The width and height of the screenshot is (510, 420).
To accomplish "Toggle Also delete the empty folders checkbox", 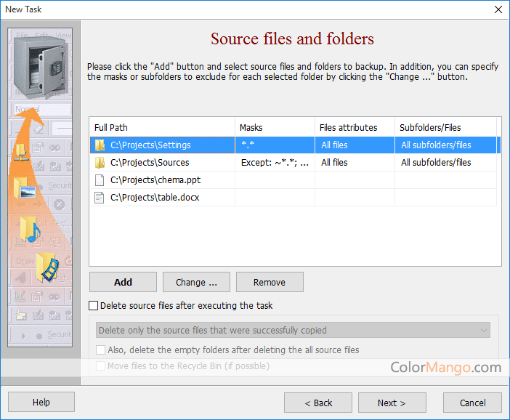I will (101, 350).
